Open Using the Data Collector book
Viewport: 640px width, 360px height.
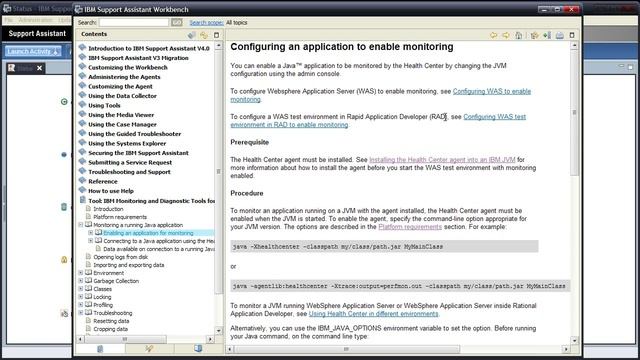[x=122, y=96]
